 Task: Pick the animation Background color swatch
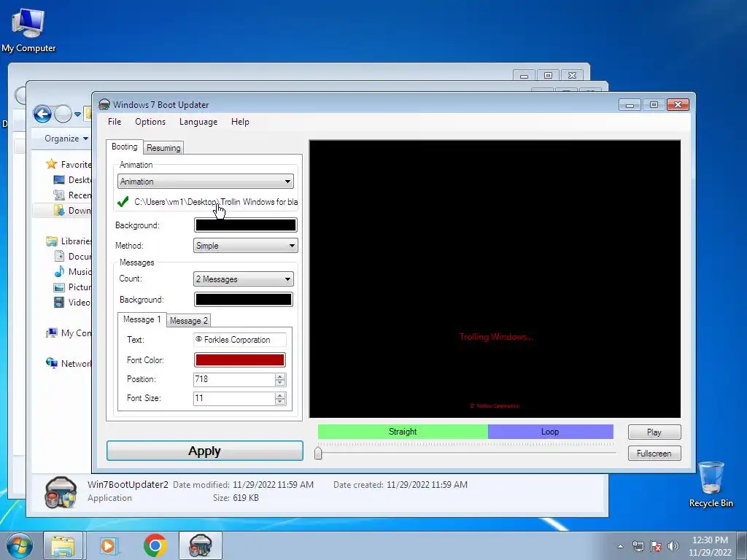coord(246,225)
